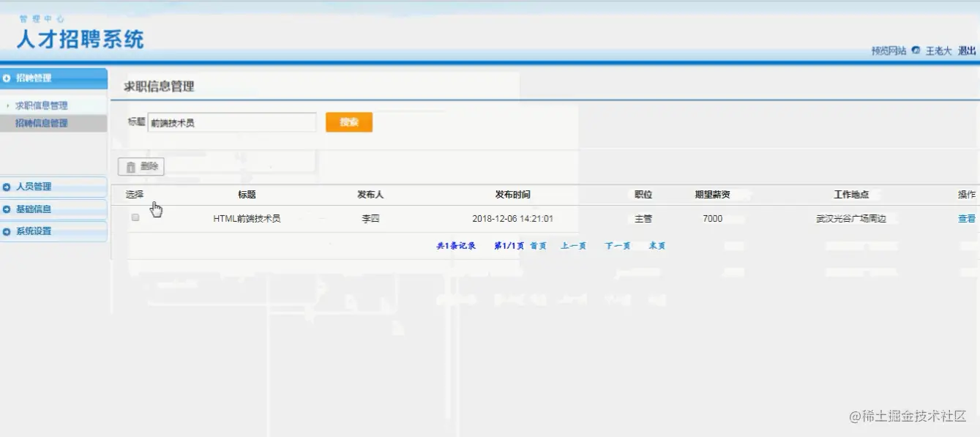
Task: Click the 退出 logout link
Action: [967, 51]
